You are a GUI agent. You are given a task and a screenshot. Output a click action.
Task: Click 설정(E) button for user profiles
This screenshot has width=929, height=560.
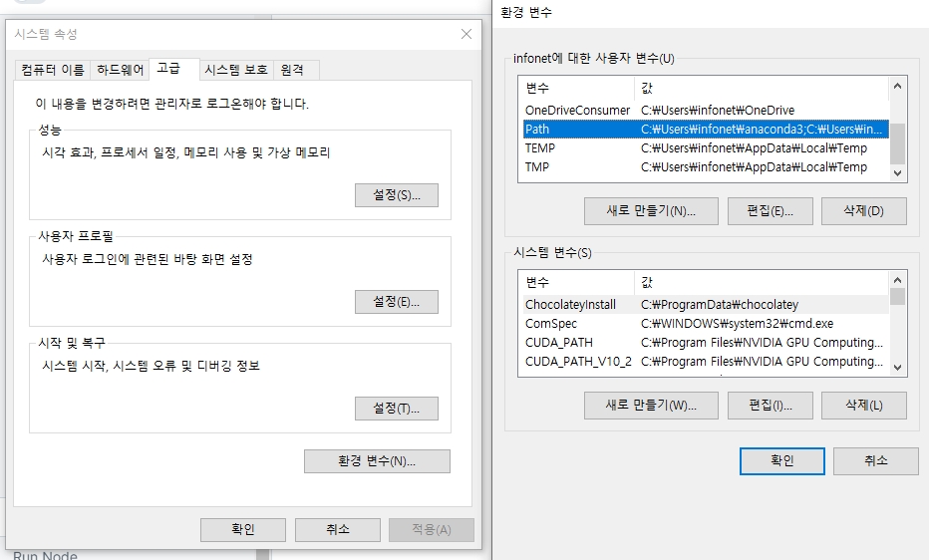396,302
